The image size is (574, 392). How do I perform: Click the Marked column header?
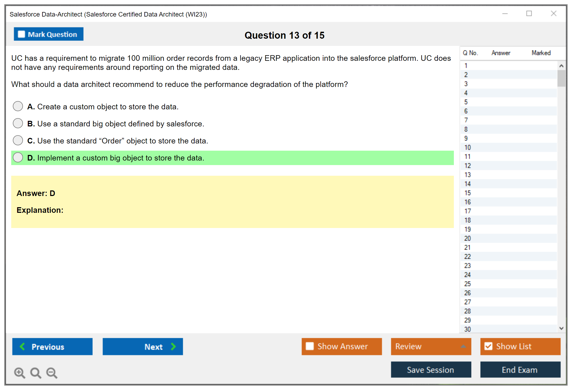541,53
